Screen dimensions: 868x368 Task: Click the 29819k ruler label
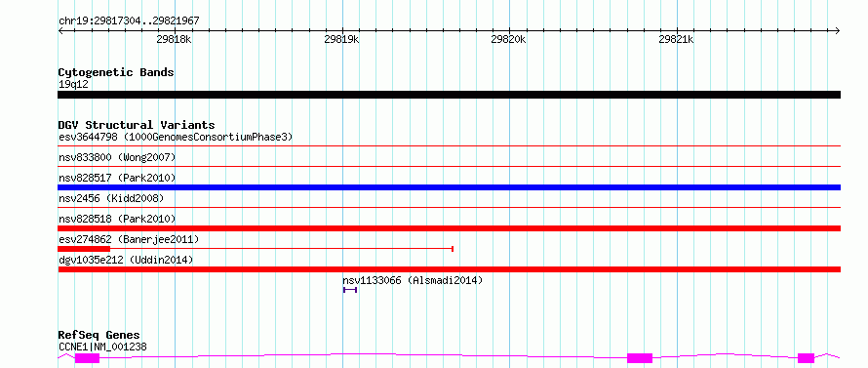click(341, 39)
